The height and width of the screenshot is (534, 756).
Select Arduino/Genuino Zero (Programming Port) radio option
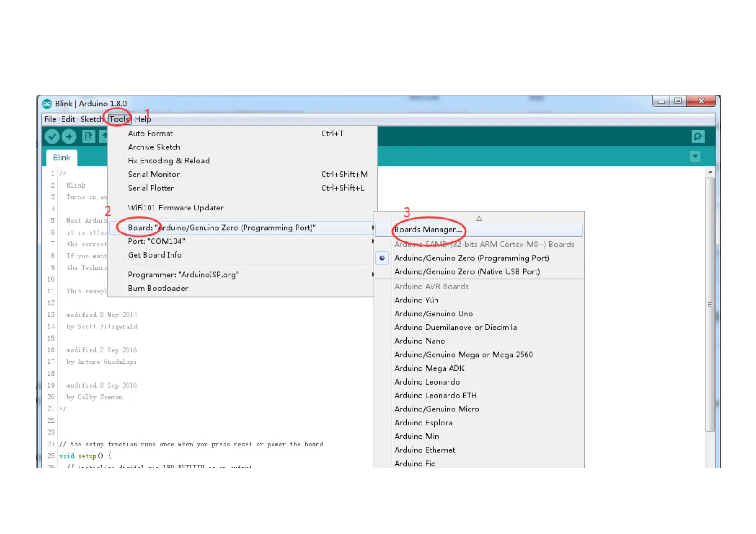point(479,258)
